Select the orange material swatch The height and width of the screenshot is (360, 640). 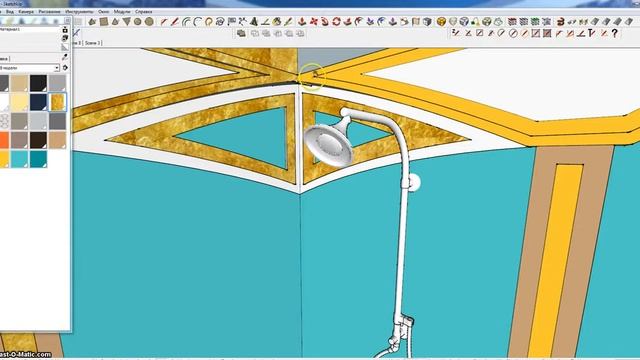[4, 140]
